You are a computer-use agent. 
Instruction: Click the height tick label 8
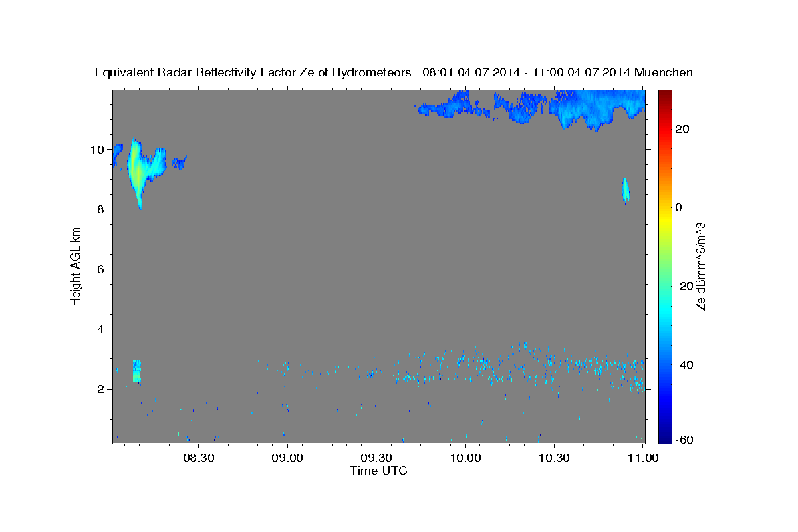click(101, 209)
